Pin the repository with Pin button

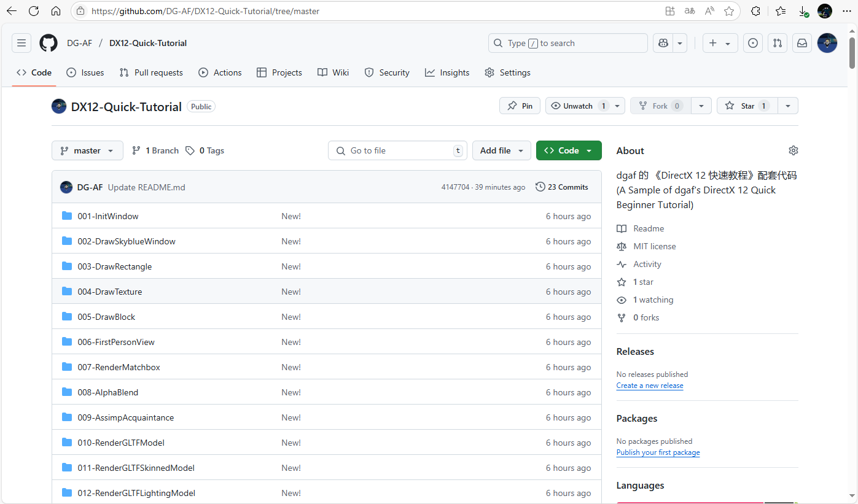[x=520, y=106]
